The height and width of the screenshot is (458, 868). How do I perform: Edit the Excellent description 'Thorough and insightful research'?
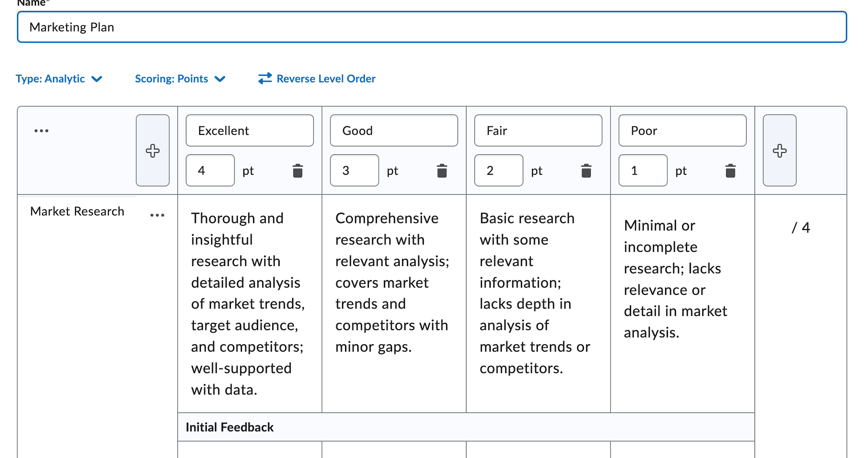[250, 304]
